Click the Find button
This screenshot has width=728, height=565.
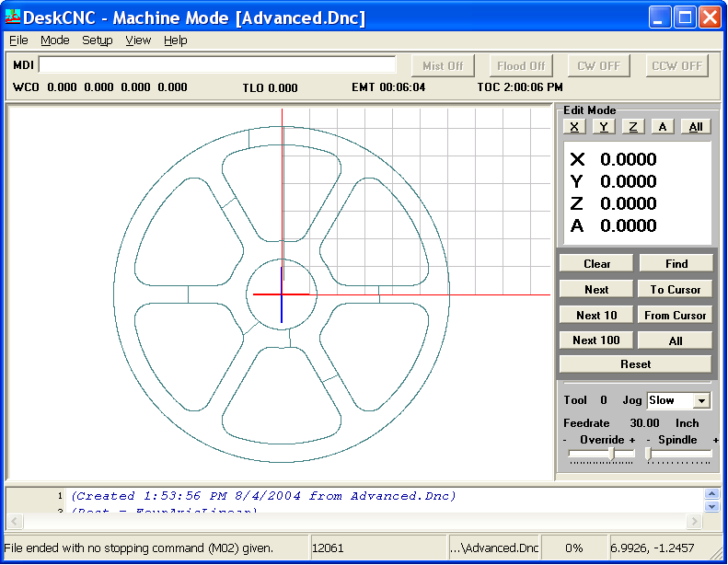pyautogui.click(x=676, y=263)
